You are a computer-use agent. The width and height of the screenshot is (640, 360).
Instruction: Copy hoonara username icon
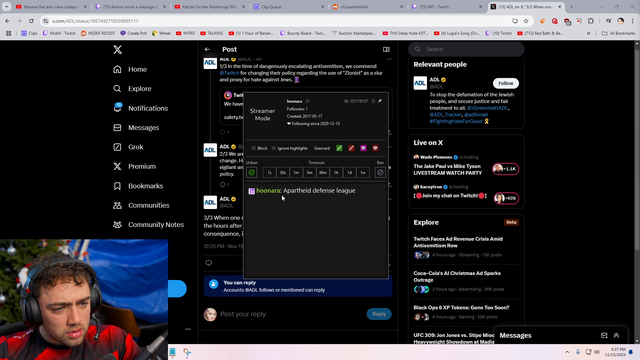click(307, 101)
